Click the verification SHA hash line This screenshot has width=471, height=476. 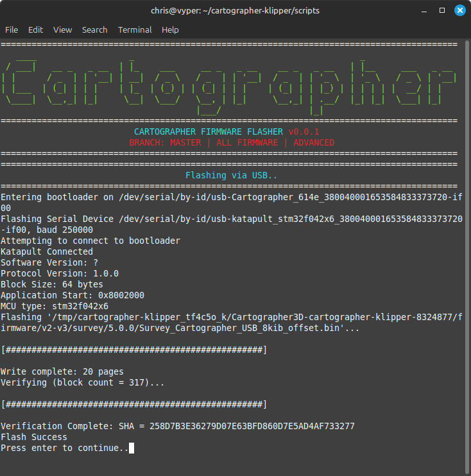(177, 426)
